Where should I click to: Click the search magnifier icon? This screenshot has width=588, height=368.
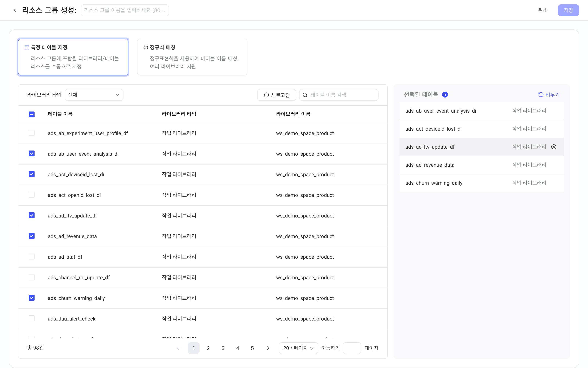(305, 95)
